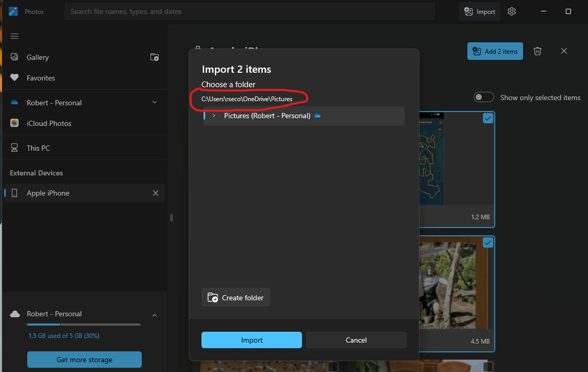
Task: Click the search files input field
Action: (249, 11)
